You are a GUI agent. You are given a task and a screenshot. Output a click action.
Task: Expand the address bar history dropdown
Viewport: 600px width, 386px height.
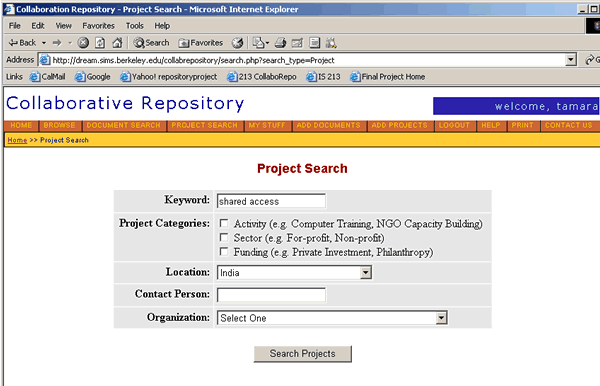571,60
